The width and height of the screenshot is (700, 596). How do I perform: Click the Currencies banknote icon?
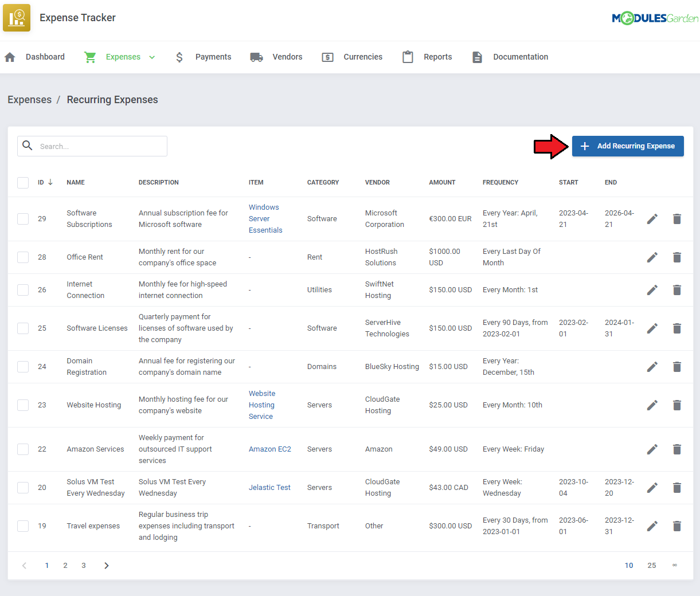(327, 57)
